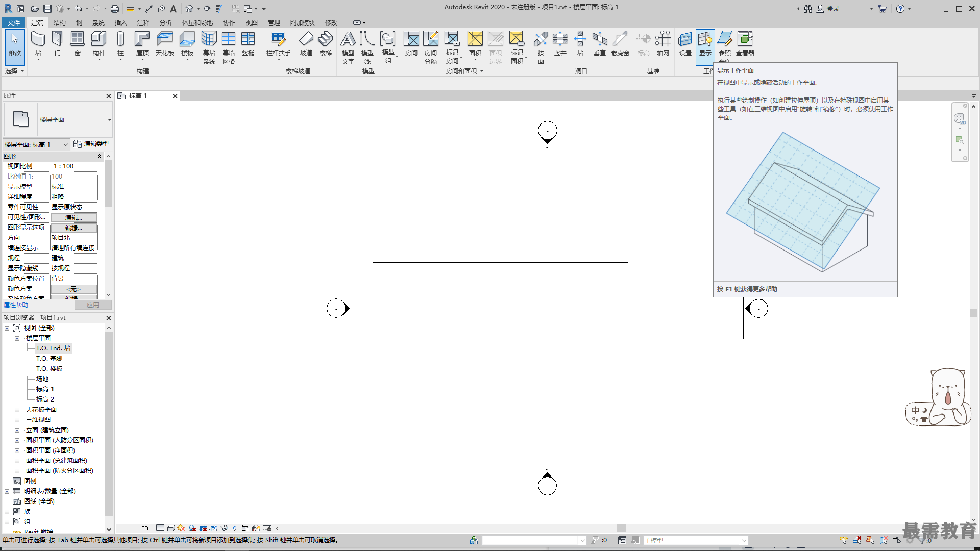Click the 模型文字 model text tool
Image resolution: width=980 pixels, height=551 pixels.
(348, 47)
